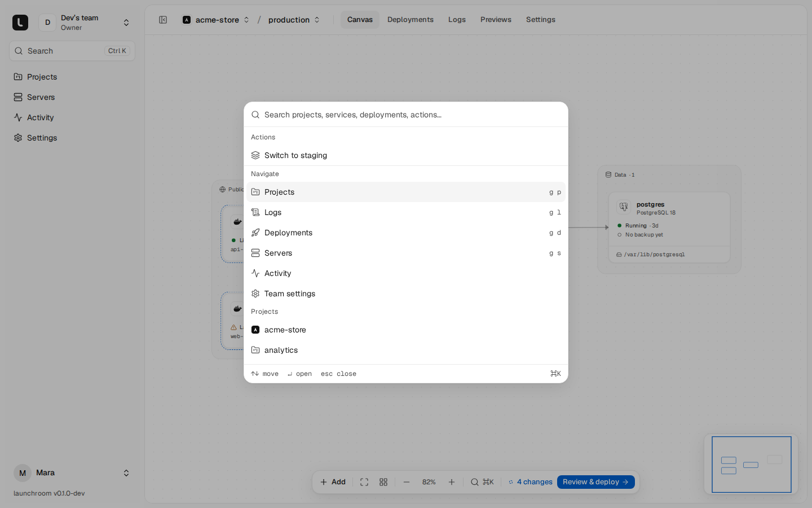Screen dimensions: 812x508
Task: Switch to the Canvas tab
Action: (360, 20)
